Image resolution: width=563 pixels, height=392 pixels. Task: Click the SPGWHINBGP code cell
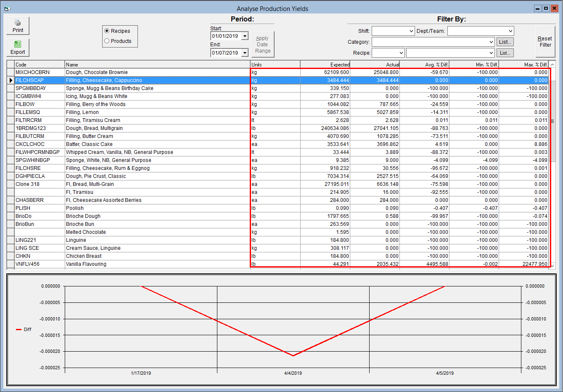(40, 160)
